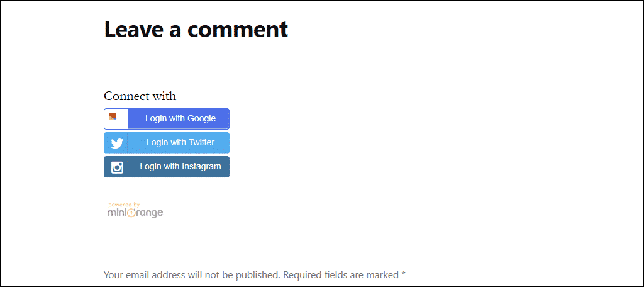Image resolution: width=644 pixels, height=287 pixels.
Task: Sign in using Login with Google
Action: (x=167, y=119)
